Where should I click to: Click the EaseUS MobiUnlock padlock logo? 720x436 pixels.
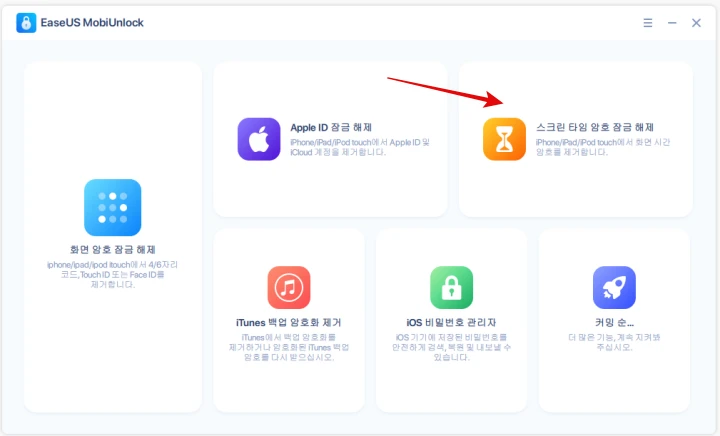[26, 22]
